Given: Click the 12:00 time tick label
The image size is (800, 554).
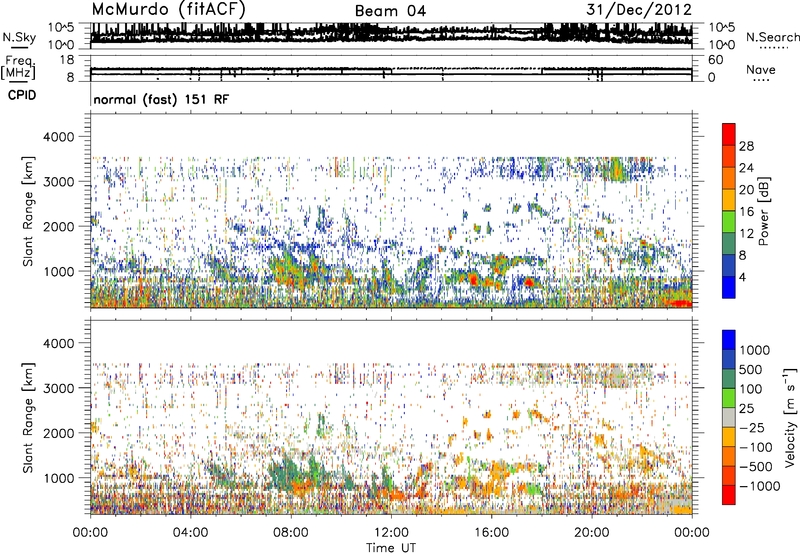Looking at the screenshot, I should (391, 533).
